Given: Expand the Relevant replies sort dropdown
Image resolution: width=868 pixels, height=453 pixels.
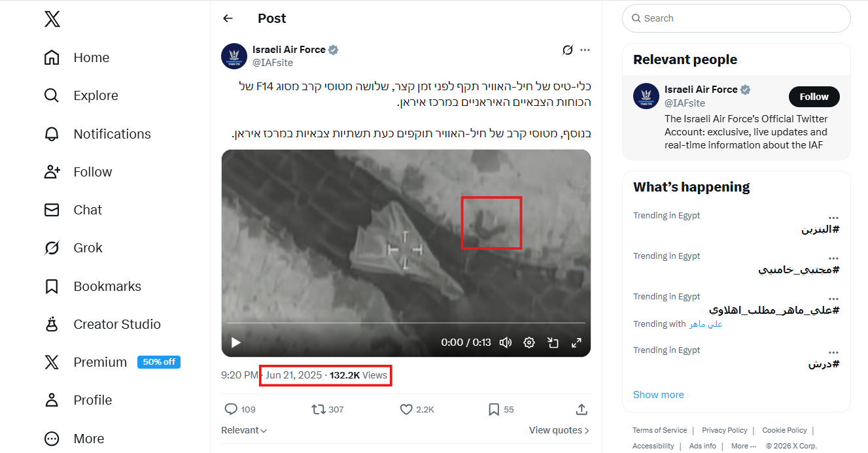Looking at the screenshot, I should (244, 430).
